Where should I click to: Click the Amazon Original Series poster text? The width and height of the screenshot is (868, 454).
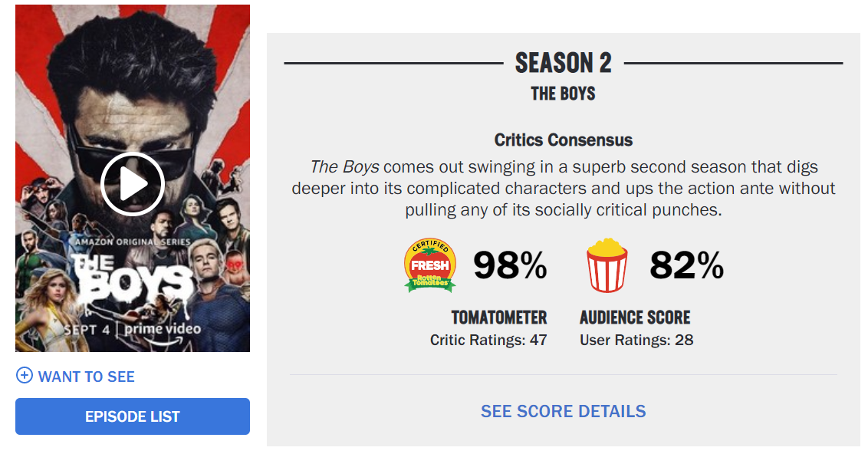(x=133, y=242)
